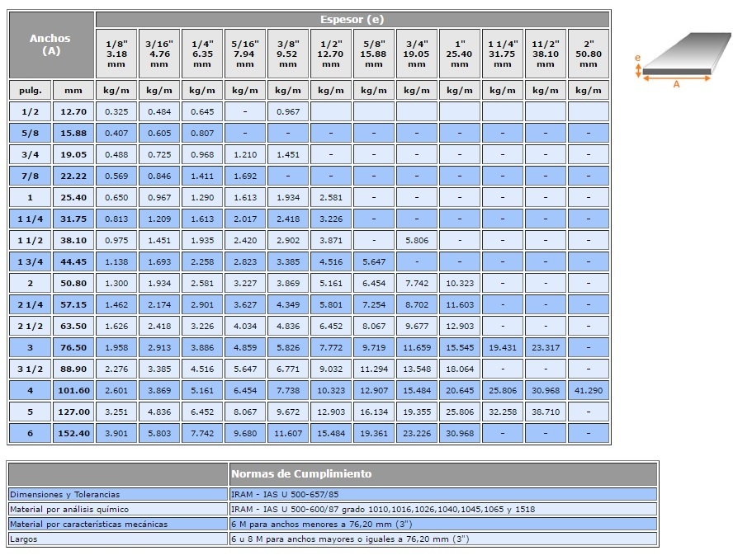
Task: Click width value 76.50 mm
Action: tap(73, 347)
